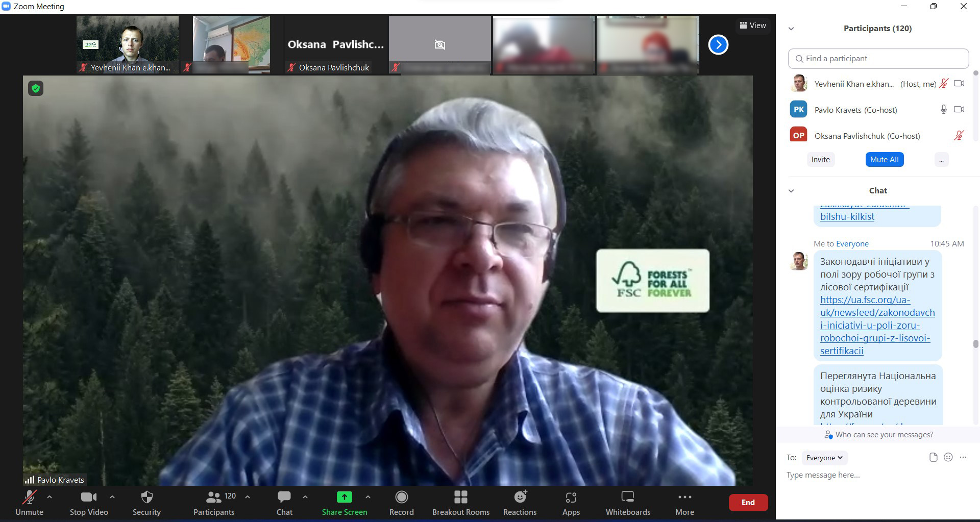980x522 pixels.
Task: Open the To: Everyone recipient dropdown
Action: (824, 458)
